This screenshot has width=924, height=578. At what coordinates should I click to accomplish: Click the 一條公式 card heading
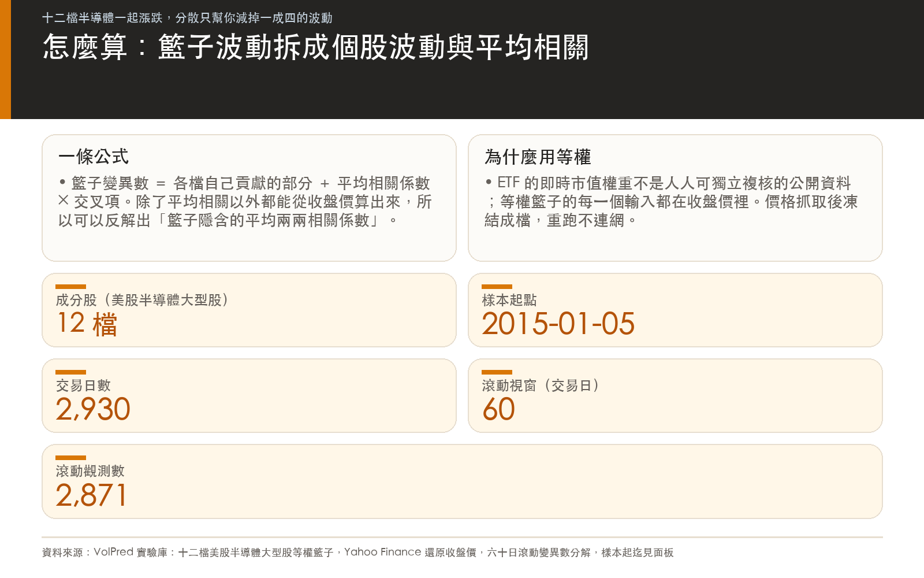94,157
